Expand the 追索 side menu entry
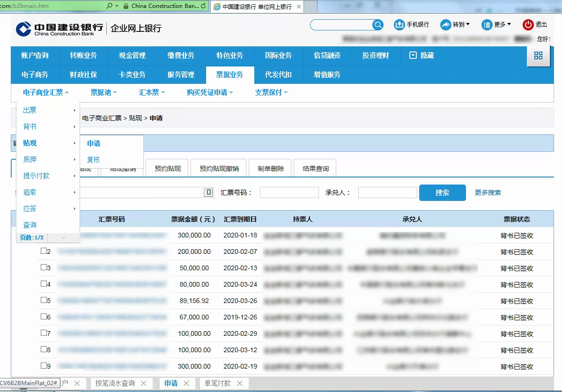The image size is (562, 392). pos(48,192)
